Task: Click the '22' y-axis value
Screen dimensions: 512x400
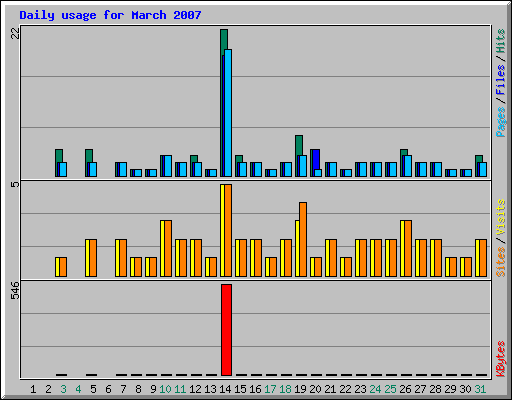Action: coord(15,33)
